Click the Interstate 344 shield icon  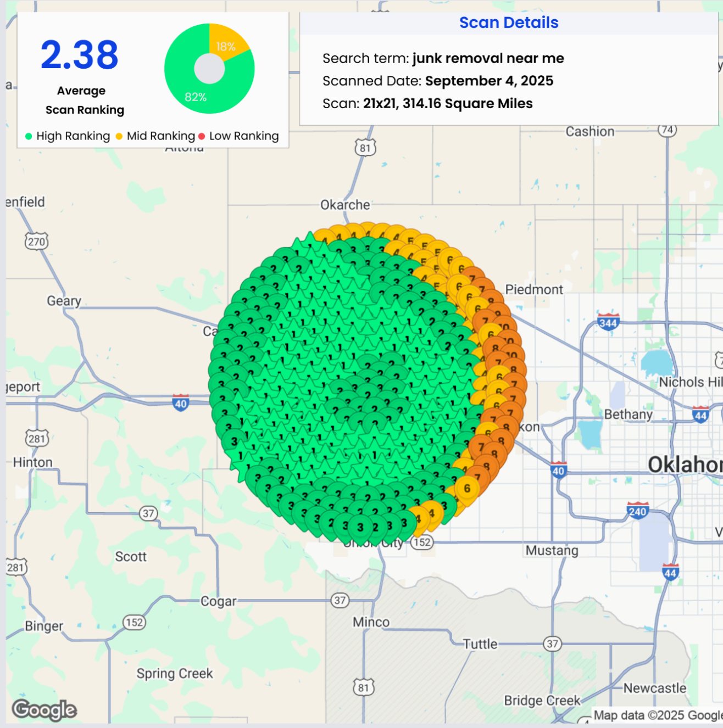(x=608, y=322)
